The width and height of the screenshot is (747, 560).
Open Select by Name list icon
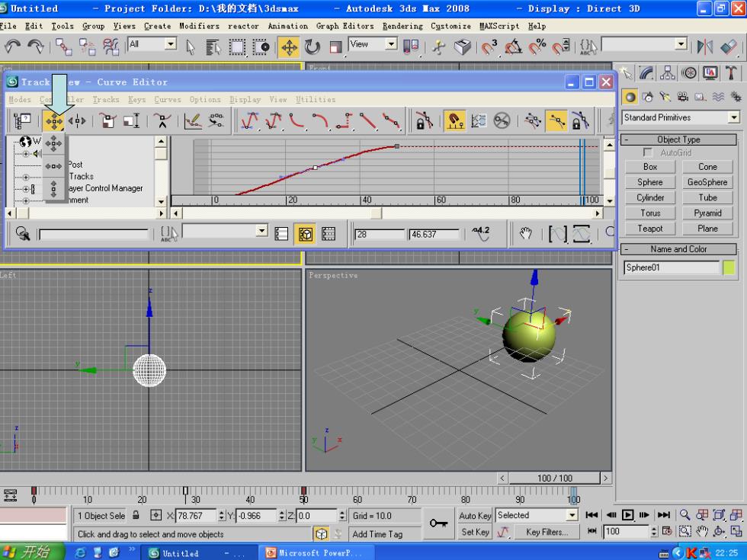pyautogui.click(x=213, y=46)
